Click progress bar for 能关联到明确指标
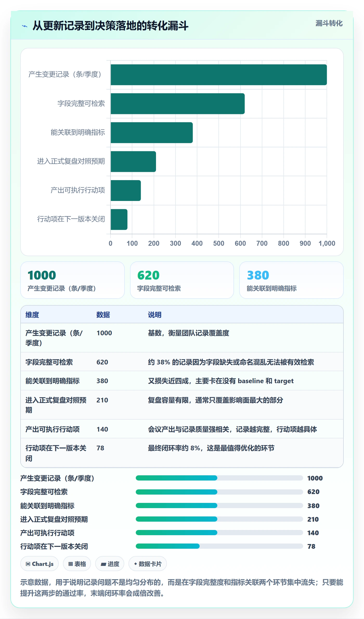 tap(219, 506)
